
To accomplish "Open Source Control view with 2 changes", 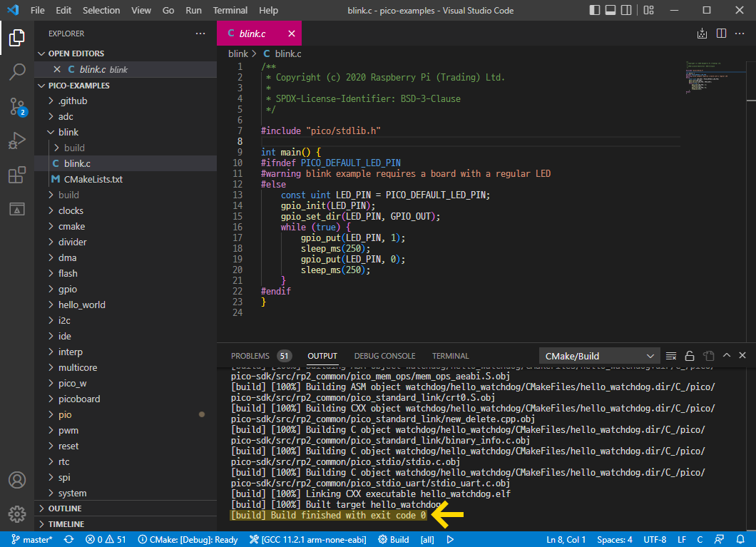I will (17, 106).
